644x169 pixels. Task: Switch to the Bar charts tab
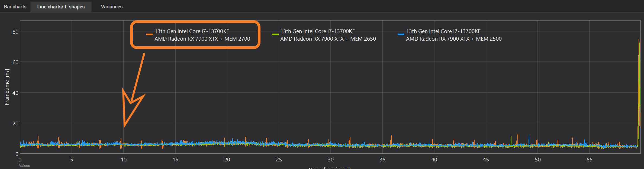(x=15, y=7)
